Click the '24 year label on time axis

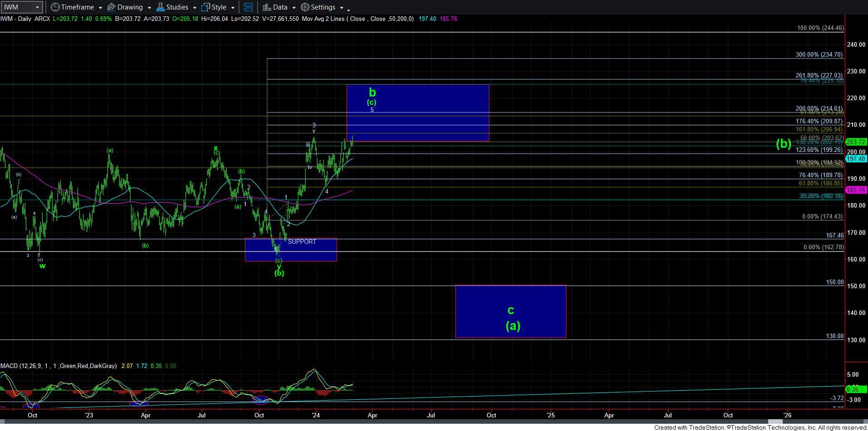pos(316,415)
